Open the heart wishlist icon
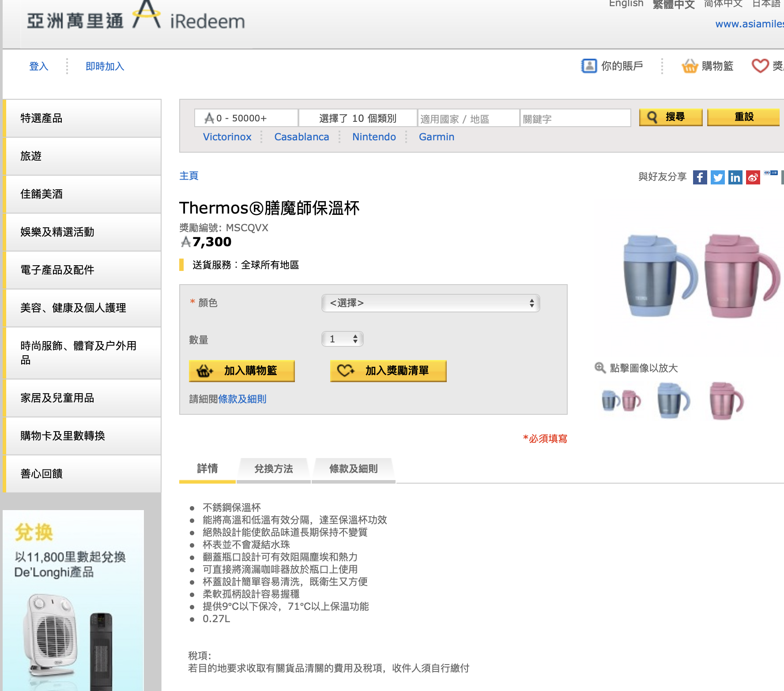The width and height of the screenshot is (784, 691). pyautogui.click(x=760, y=66)
